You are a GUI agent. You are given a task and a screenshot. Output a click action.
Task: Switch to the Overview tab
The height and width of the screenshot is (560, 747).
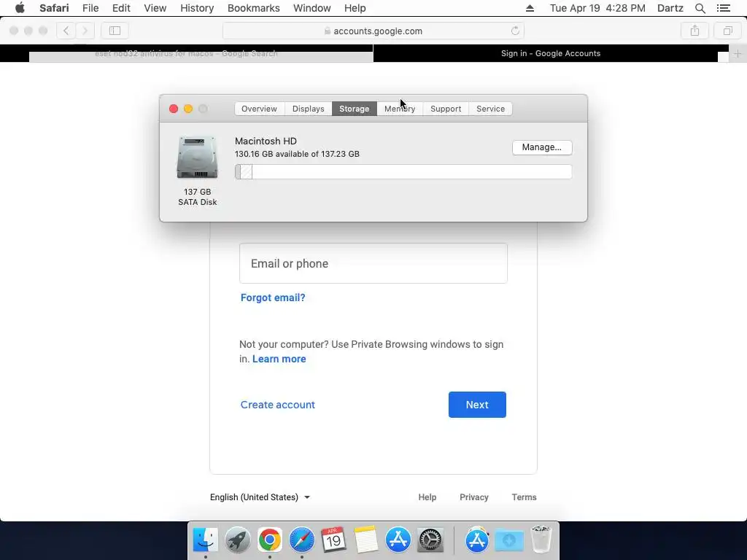259,109
